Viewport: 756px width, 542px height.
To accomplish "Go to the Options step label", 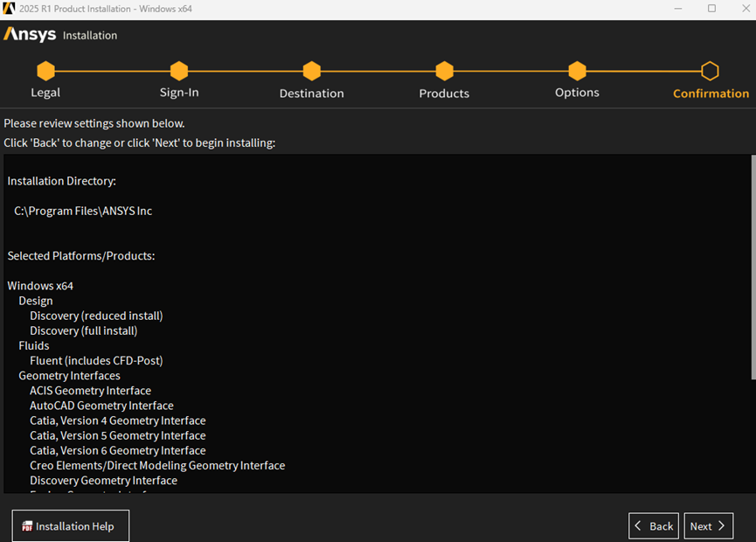I will click(577, 93).
